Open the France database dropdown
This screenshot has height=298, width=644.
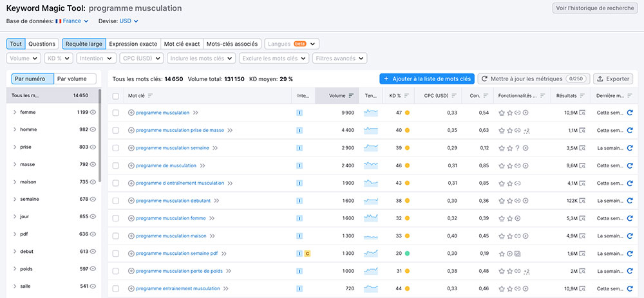coord(72,21)
